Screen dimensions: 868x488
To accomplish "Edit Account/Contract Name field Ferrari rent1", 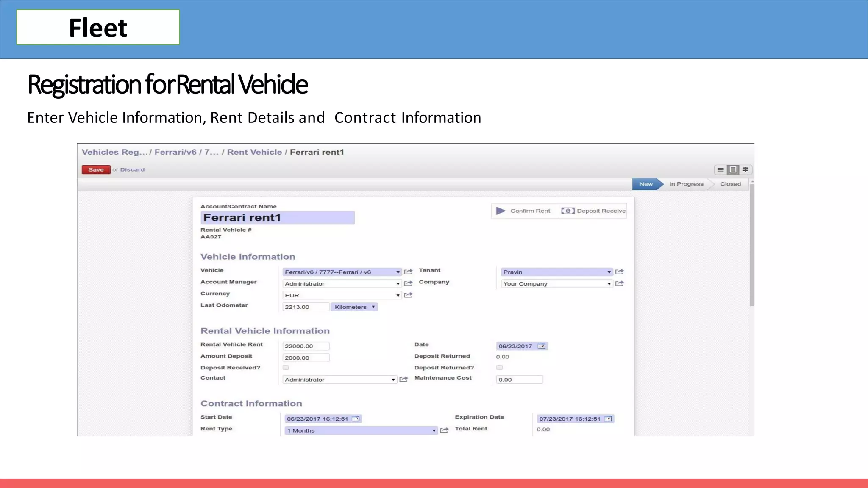I will click(278, 218).
